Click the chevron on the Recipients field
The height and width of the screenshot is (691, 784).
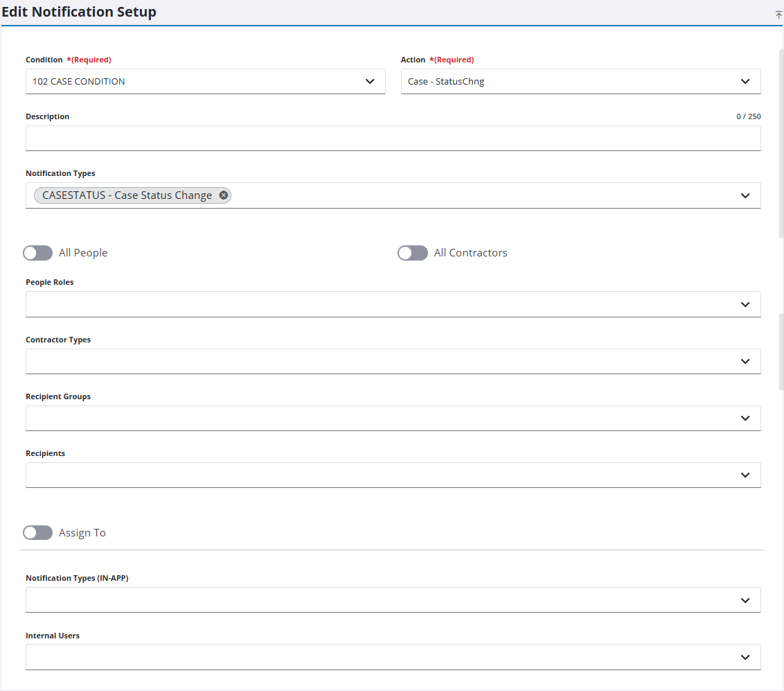[746, 475]
